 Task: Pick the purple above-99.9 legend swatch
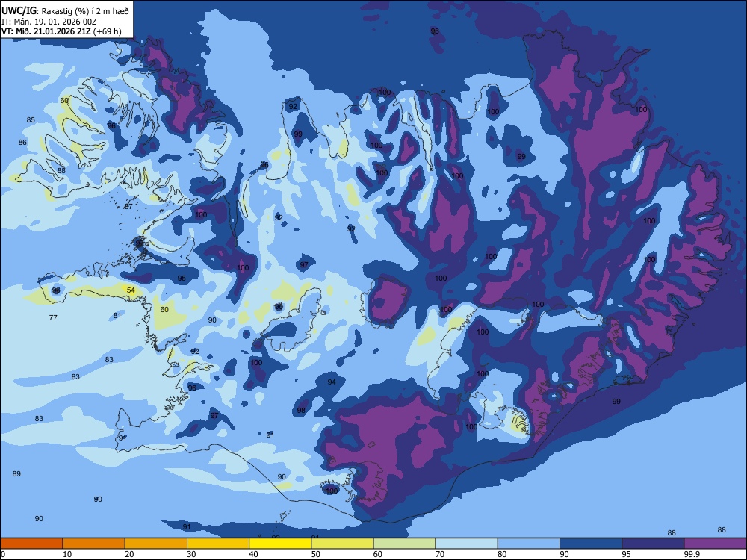pos(715,544)
